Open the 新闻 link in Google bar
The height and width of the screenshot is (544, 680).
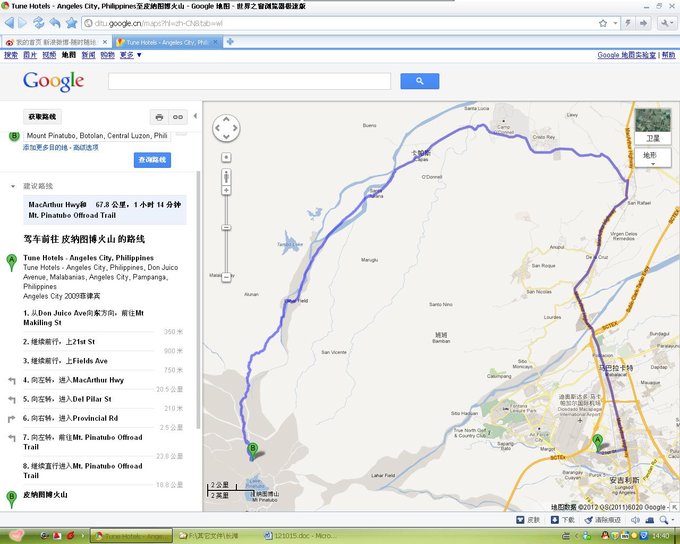pos(88,55)
